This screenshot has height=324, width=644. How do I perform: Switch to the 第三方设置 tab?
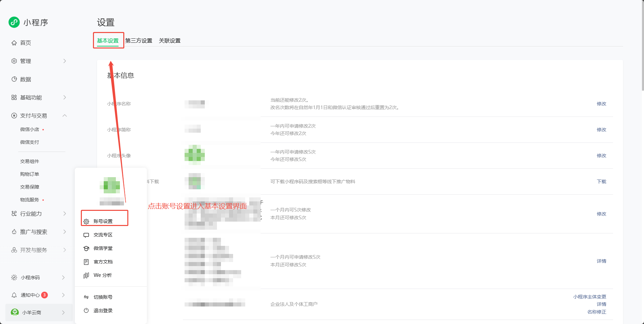139,41
